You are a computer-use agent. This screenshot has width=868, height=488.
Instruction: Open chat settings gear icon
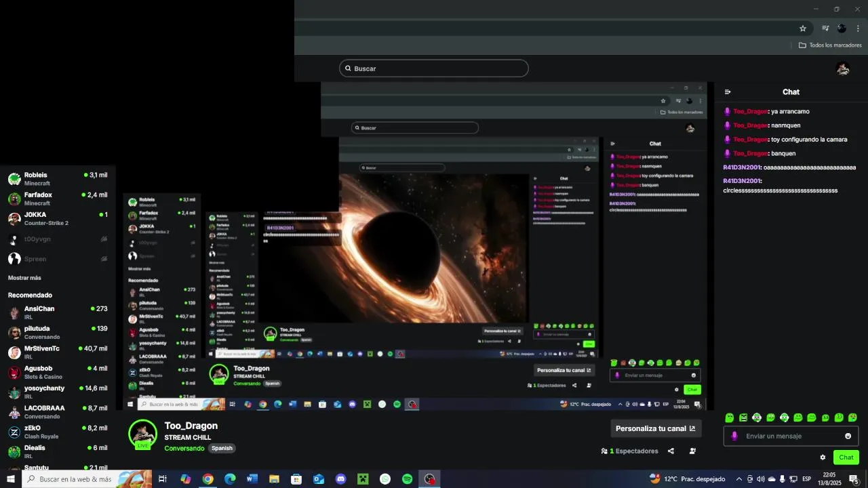[x=823, y=457]
